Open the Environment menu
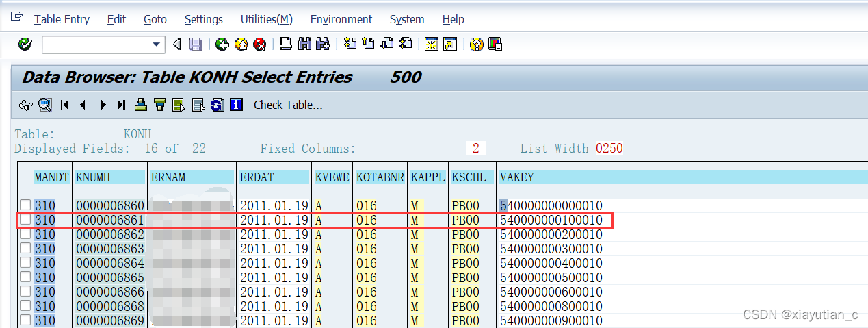This screenshot has height=328, width=868. [x=341, y=19]
